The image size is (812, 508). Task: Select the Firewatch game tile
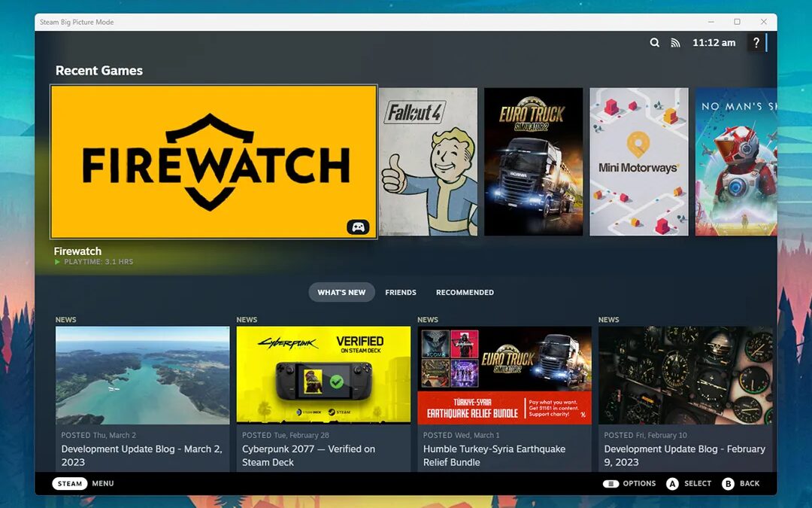click(214, 162)
